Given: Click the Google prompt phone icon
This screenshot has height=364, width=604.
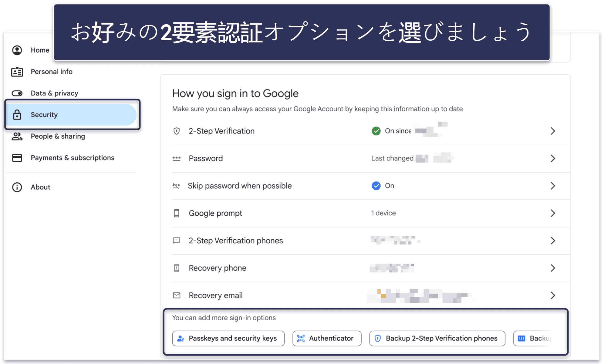Looking at the screenshot, I should [177, 213].
